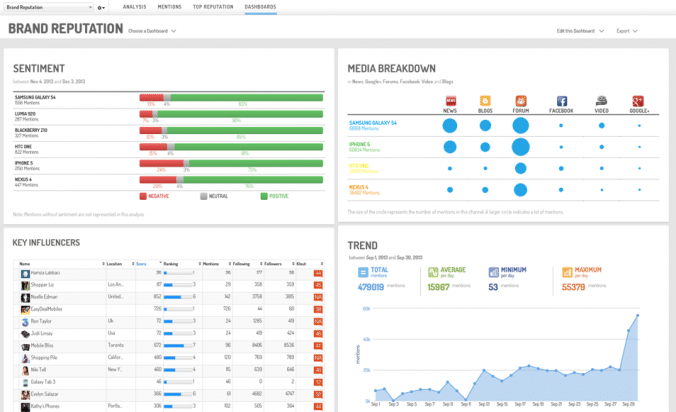676x412 pixels.
Task: Sort influencers by Followers column
Action: (279, 264)
